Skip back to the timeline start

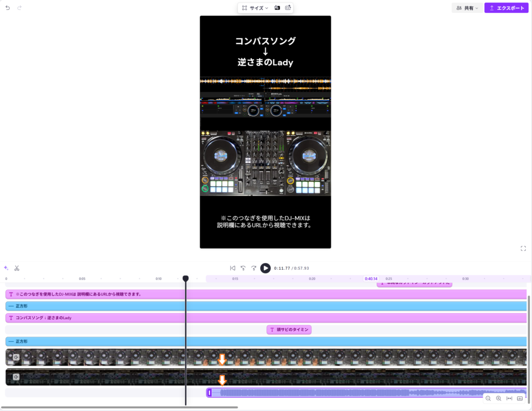[233, 268]
